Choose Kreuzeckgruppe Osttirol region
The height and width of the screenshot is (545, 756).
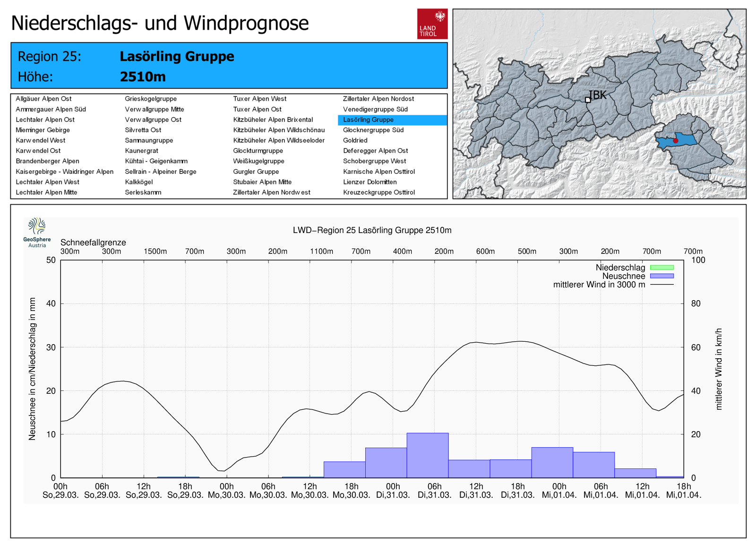tap(378, 192)
